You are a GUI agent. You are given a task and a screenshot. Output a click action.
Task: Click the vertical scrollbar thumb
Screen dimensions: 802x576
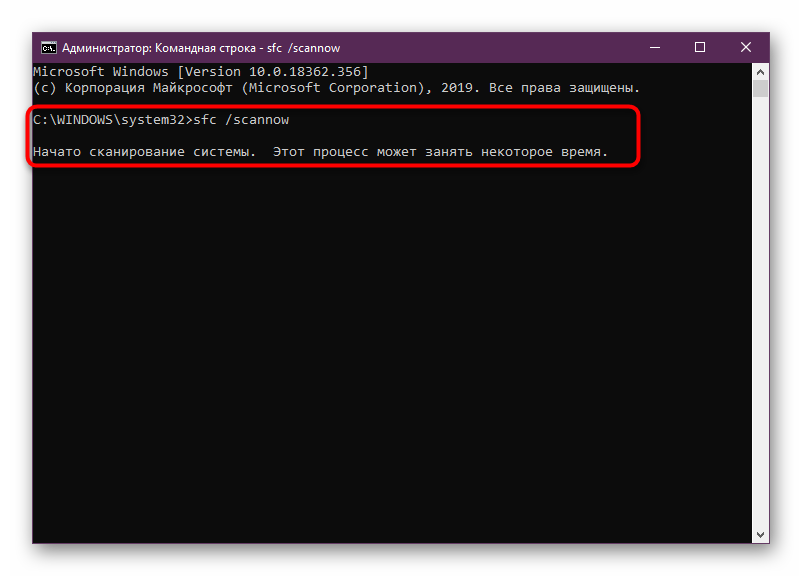point(760,90)
